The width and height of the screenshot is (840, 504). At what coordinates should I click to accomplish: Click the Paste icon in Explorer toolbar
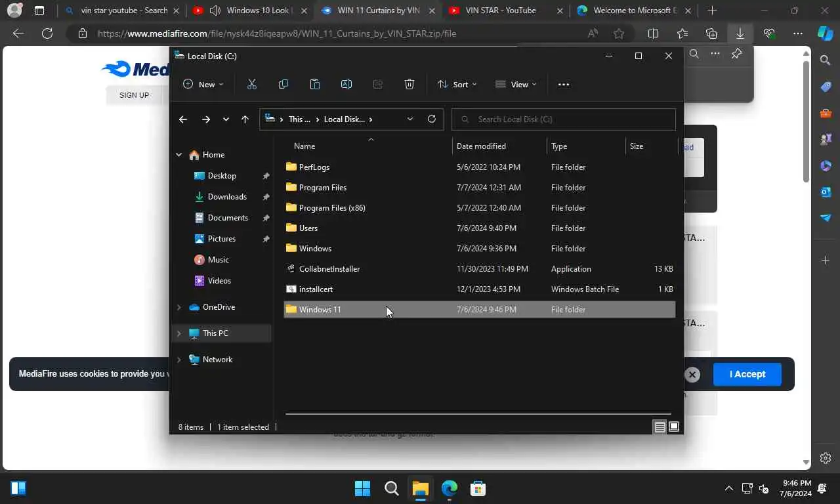pos(315,84)
